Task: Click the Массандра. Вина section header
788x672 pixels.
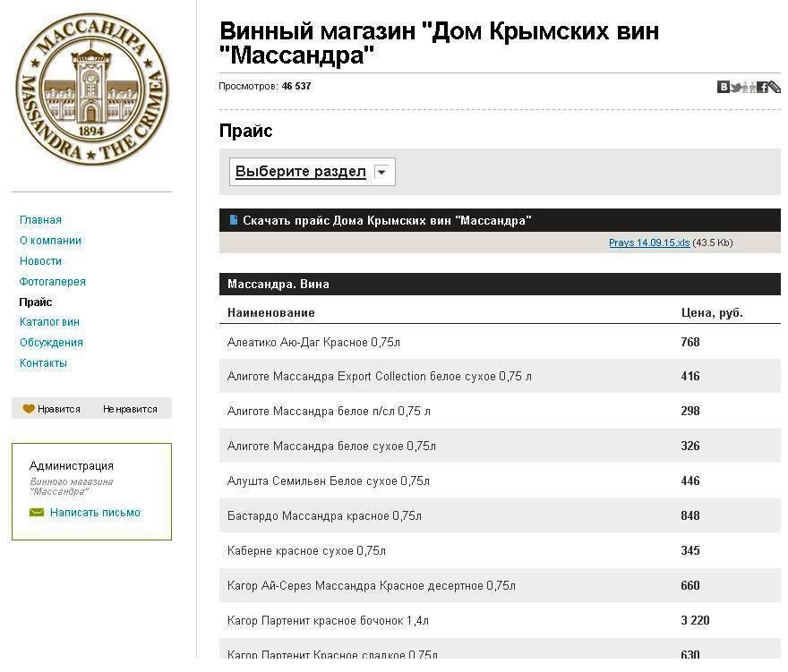Action: tap(500, 285)
